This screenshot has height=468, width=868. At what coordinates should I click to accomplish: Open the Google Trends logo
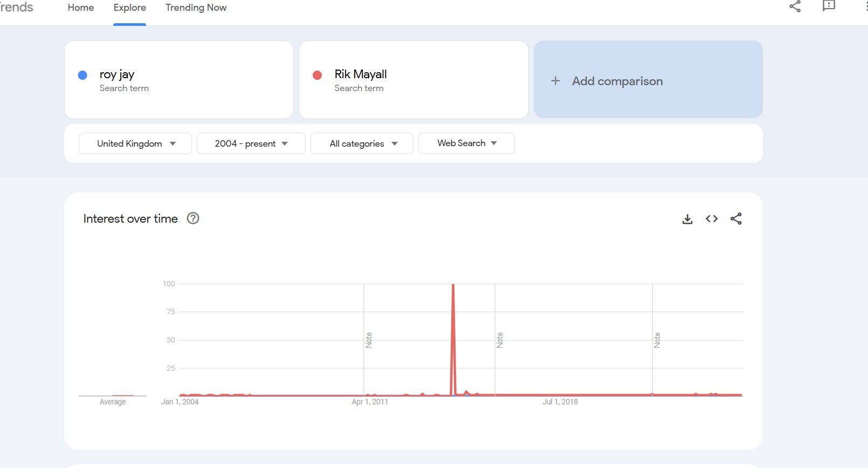pyautogui.click(x=16, y=7)
